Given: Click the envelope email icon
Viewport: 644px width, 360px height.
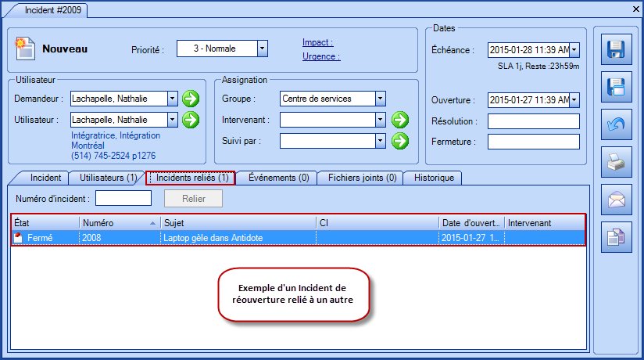Looking at the screenshot, I should (615, 200).
